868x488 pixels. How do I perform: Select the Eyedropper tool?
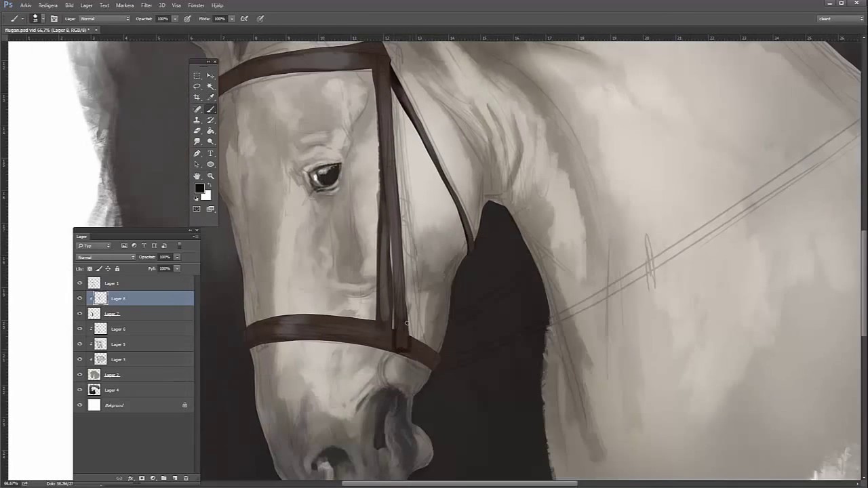(x=210, y=98)
